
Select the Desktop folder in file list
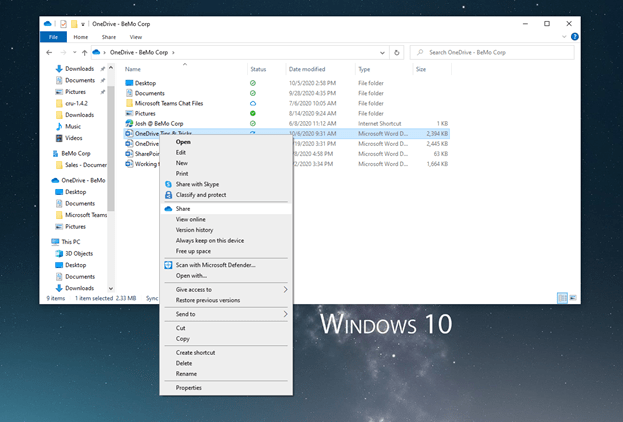(x=145, y=83)
